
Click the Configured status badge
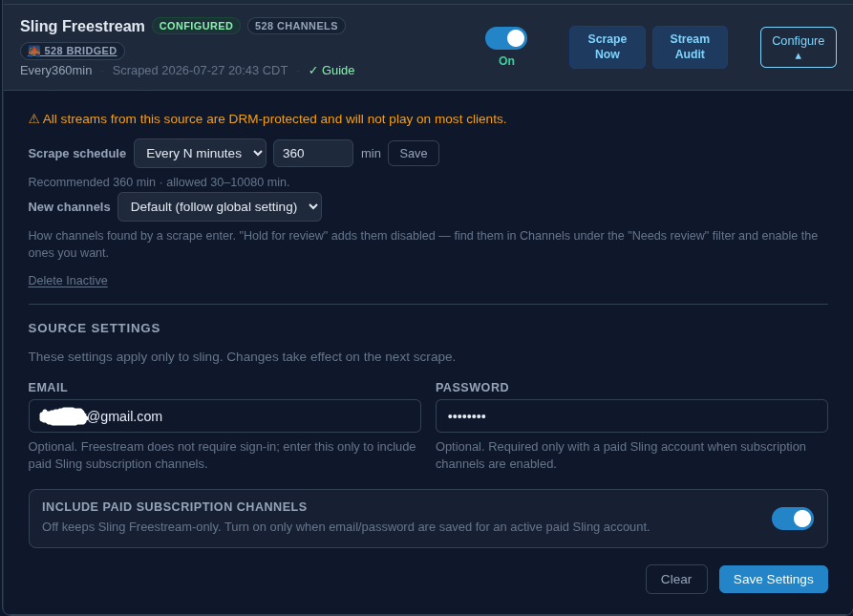(x=196, y=26)
